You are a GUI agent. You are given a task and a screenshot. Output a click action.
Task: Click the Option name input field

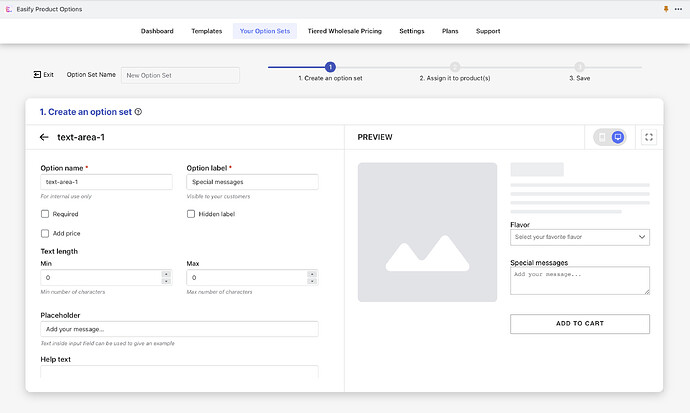pos(106,182)
